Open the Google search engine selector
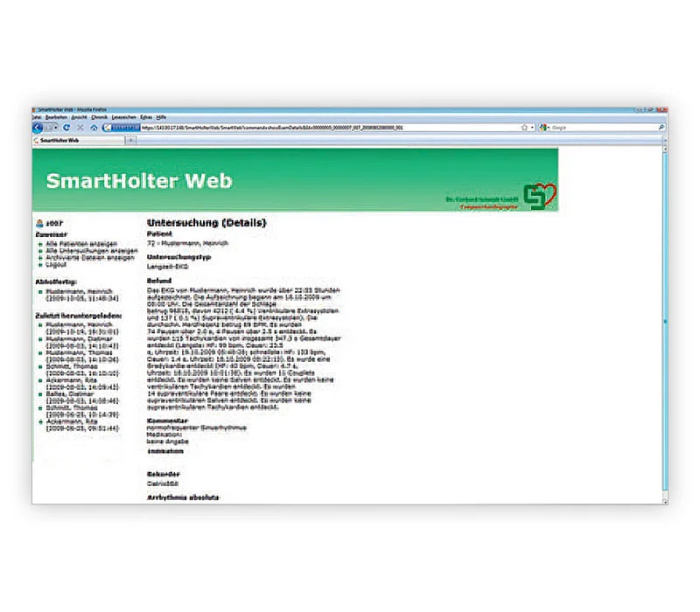 [544, 128]
